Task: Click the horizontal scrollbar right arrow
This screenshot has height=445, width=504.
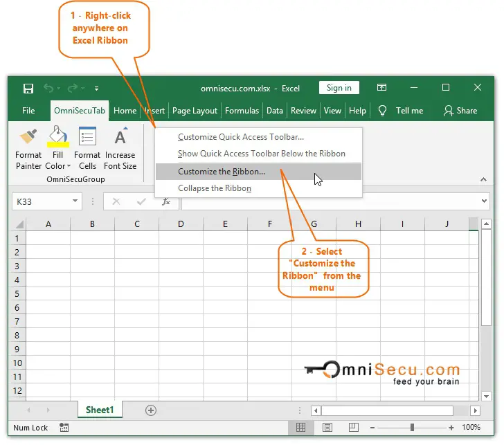Action: pyautogui.click(x=475, y=410)
